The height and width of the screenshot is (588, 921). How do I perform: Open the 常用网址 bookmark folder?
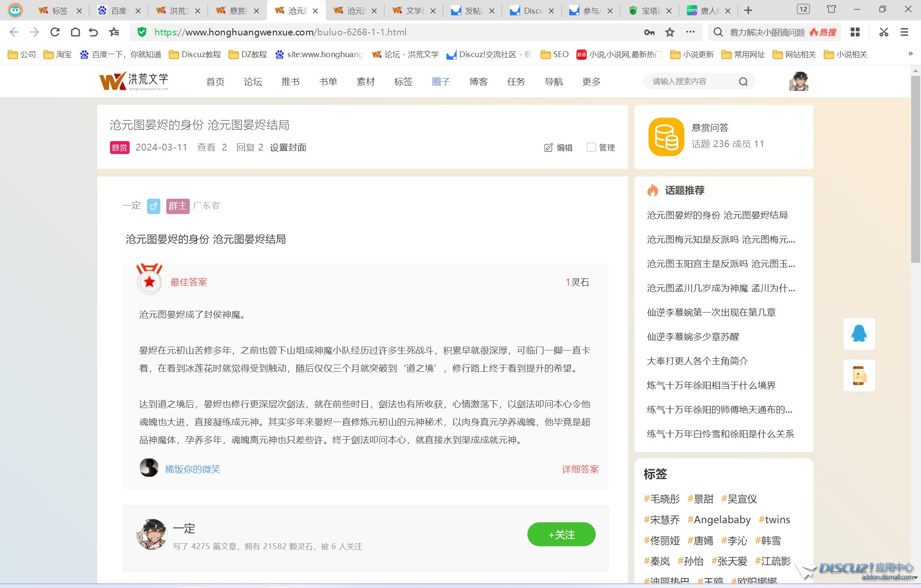pos(743,54)
